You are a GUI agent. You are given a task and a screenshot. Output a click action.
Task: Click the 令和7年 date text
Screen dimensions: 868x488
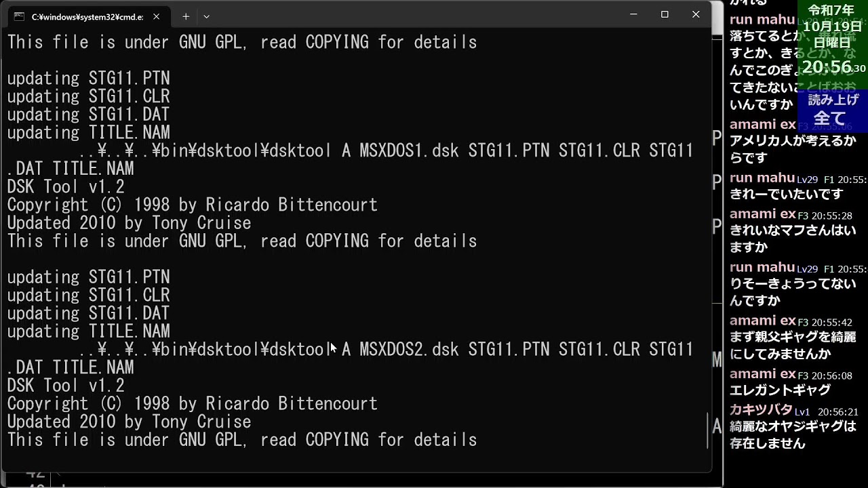[831, 10]
